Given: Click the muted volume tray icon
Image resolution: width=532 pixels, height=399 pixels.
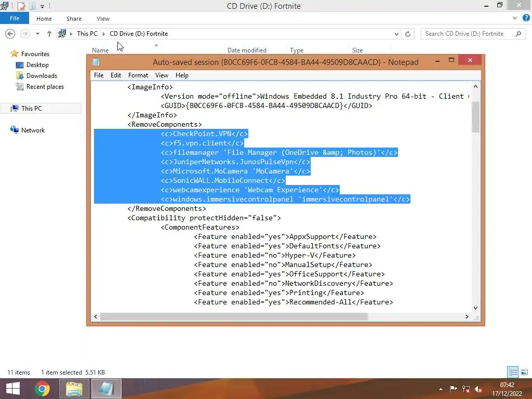Looking at the screenshot, I should [478, 389].
